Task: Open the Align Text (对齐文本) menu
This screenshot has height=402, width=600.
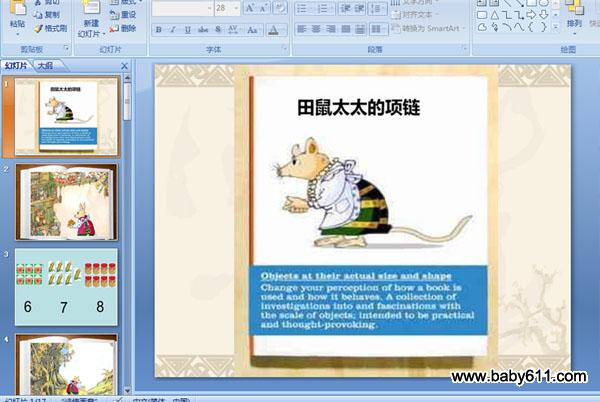Action: point(415,15)
